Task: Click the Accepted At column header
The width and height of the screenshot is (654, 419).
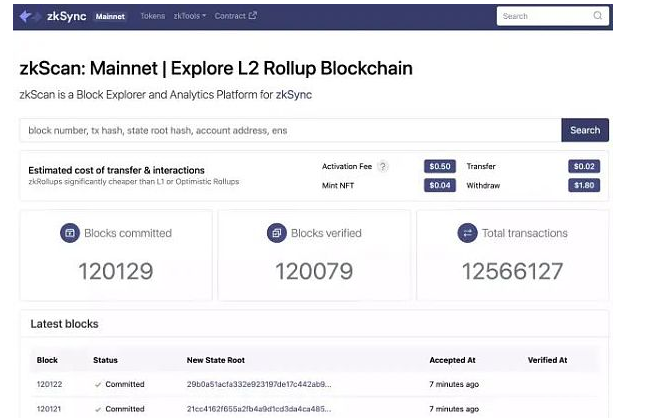Action: 453,360
